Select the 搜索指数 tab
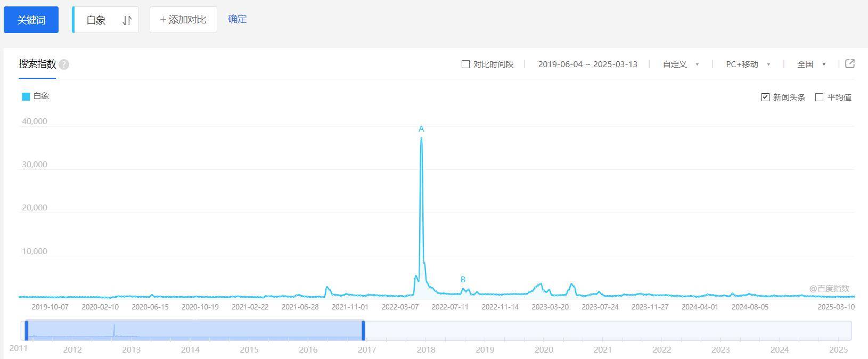The height and width of the screenshot is (359, 868). tap(37, 64)
